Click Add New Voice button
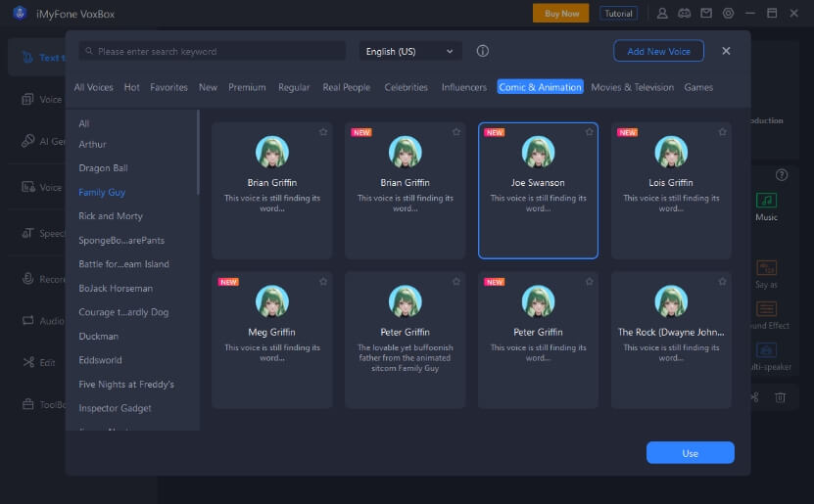Image resolution: width=814 pixels, height=504 pixels. click(658, 51)
